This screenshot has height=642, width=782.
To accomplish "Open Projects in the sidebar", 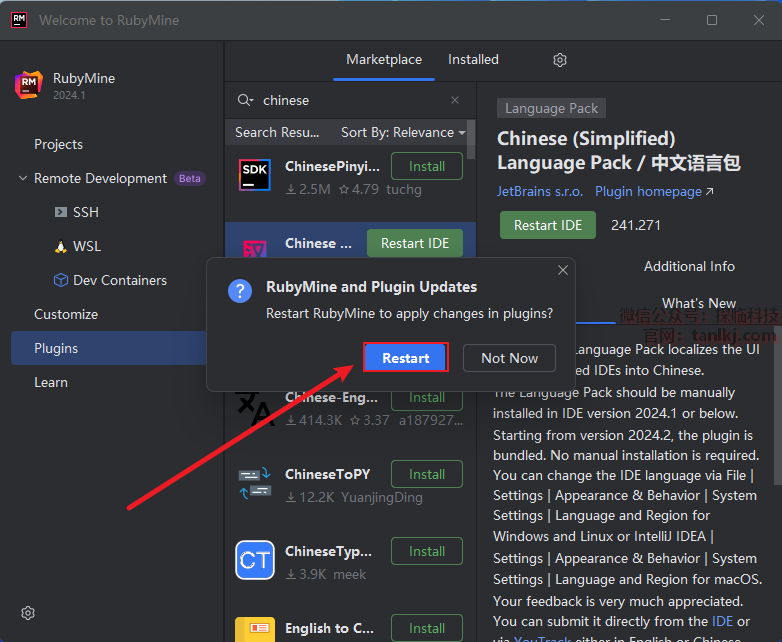I will coord(58,144).
